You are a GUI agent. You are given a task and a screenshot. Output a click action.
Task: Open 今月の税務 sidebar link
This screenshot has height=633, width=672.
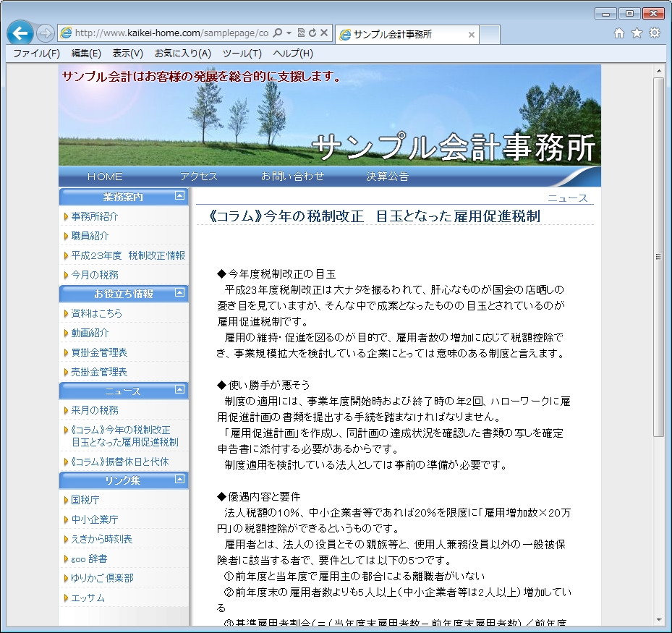(x=94, y=275)
